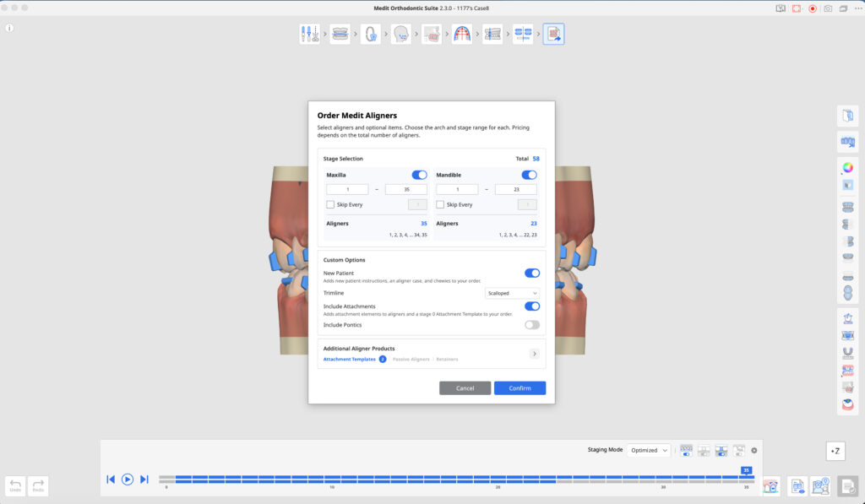The height and width of the screenshot is (504, 865).
Task: Toggle the first timeline display switch icon
Action: tap(686, 451)
